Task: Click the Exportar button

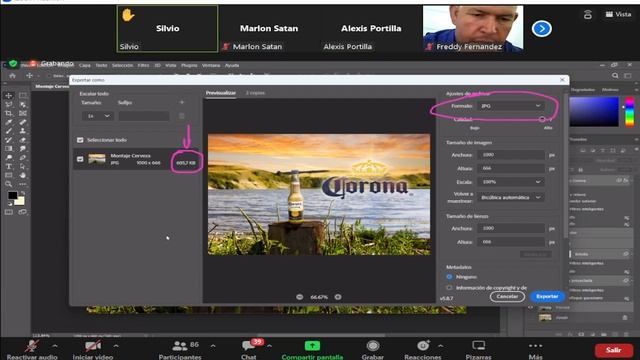Action: pyautogui.click(x=547, y=296)
